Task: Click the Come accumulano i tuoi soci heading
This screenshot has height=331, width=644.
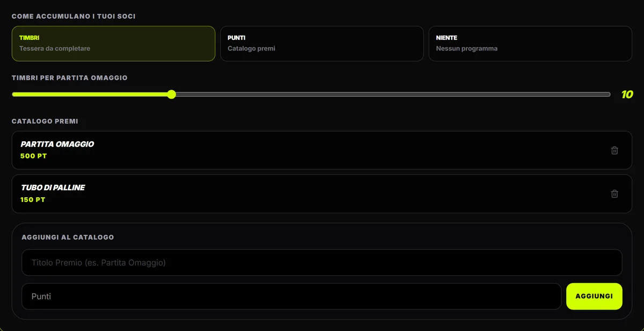Action: tap(74, 17)
